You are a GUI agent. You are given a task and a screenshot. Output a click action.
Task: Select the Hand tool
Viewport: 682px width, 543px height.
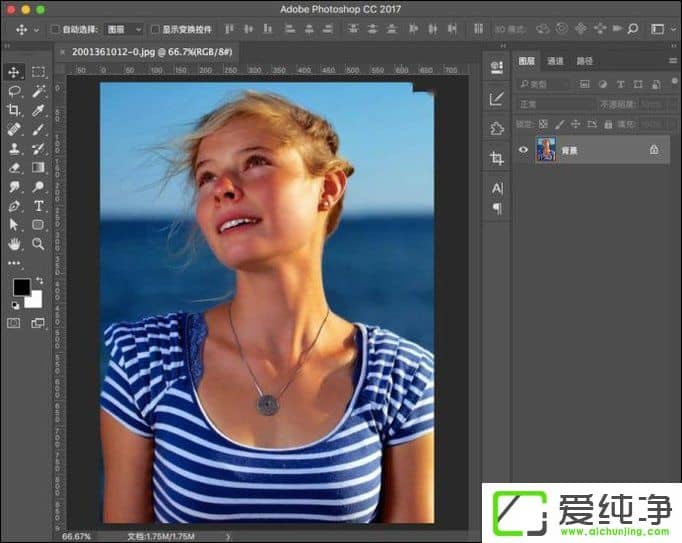coord(14,244)
